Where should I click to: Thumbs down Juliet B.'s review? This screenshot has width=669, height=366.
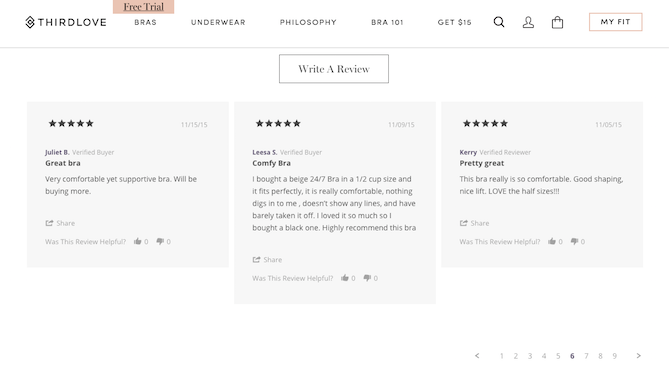point(160,241)
